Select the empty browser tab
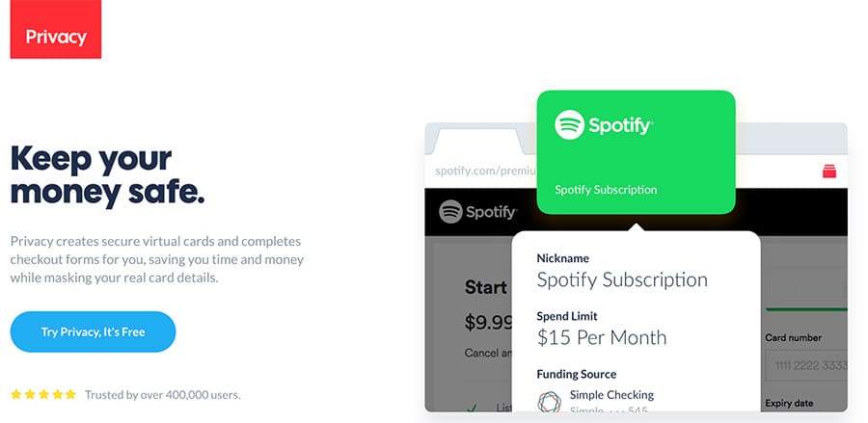Viewport: 868px width, 423px height. 479,142
